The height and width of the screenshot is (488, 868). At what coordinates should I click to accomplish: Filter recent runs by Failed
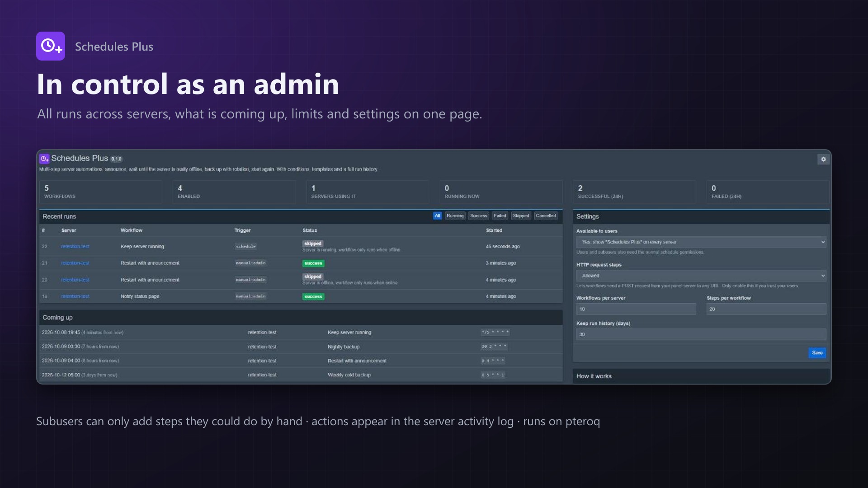500,216
